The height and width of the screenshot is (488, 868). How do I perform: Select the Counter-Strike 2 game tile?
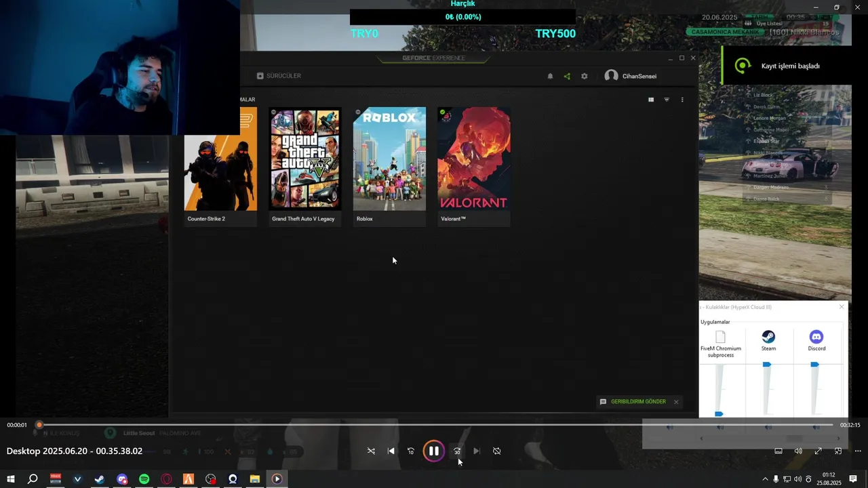click(x=220, y=167)
